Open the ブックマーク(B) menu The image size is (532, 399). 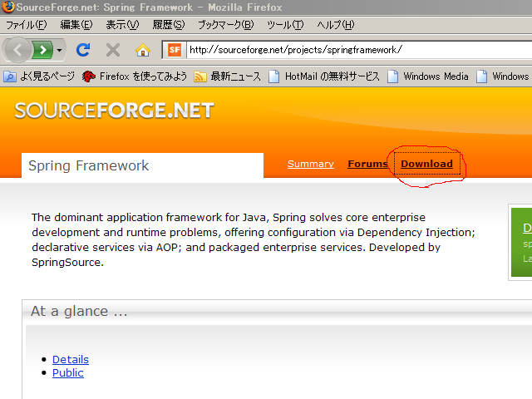226,25
